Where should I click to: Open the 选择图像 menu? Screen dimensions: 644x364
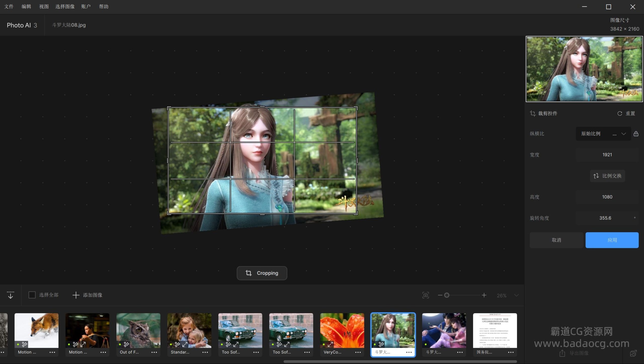65,7
